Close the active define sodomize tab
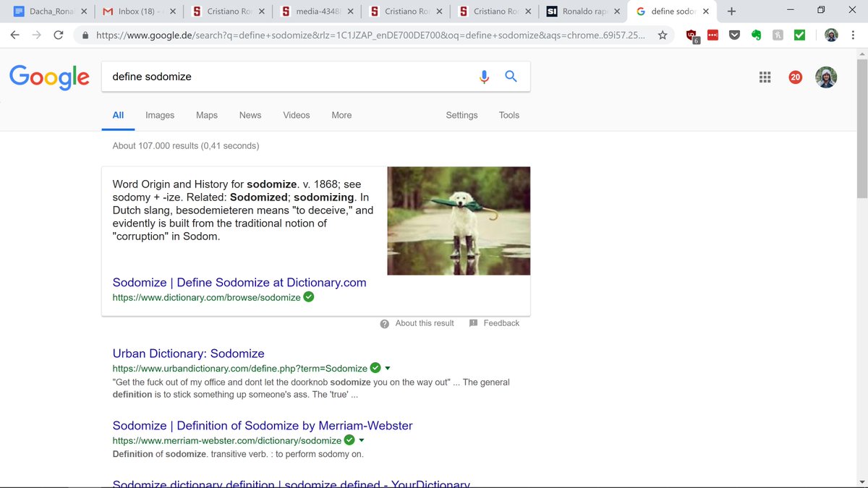The height and width of the screenshot is (488, 868). click(x=706, y=12)
